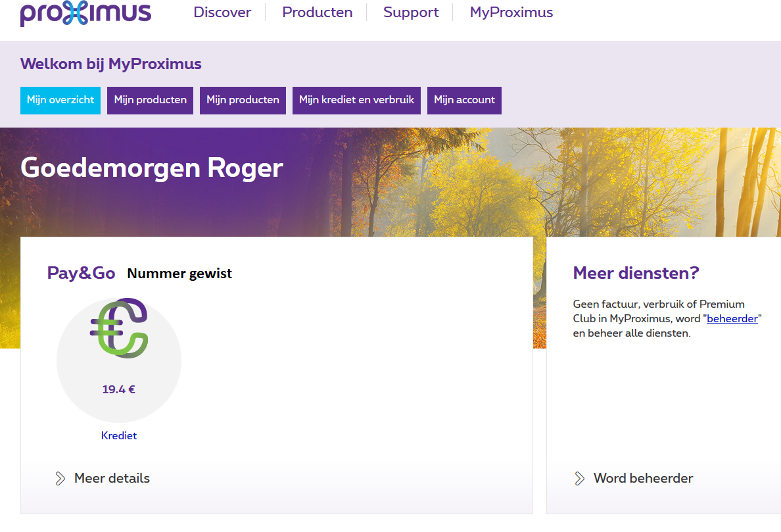The image size is (781, 532).
Task: Click Word beheerder link
Action: coord(643,478)
